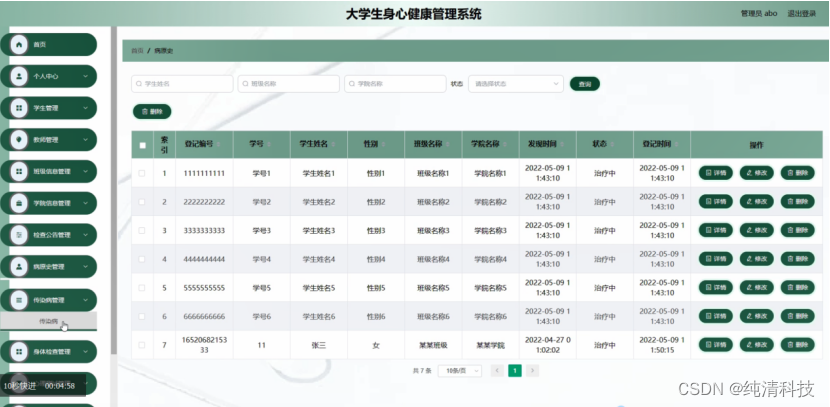Click 退出登录 logout link

coord(801,14)
